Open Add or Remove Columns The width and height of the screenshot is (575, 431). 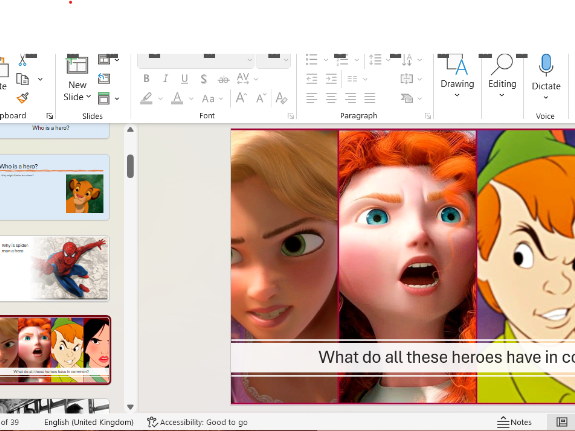pyautogui.click(x=357, y=79)
